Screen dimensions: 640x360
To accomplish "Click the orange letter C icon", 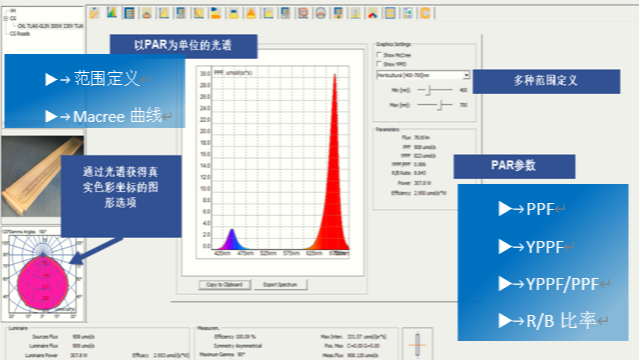I will 425,13.
